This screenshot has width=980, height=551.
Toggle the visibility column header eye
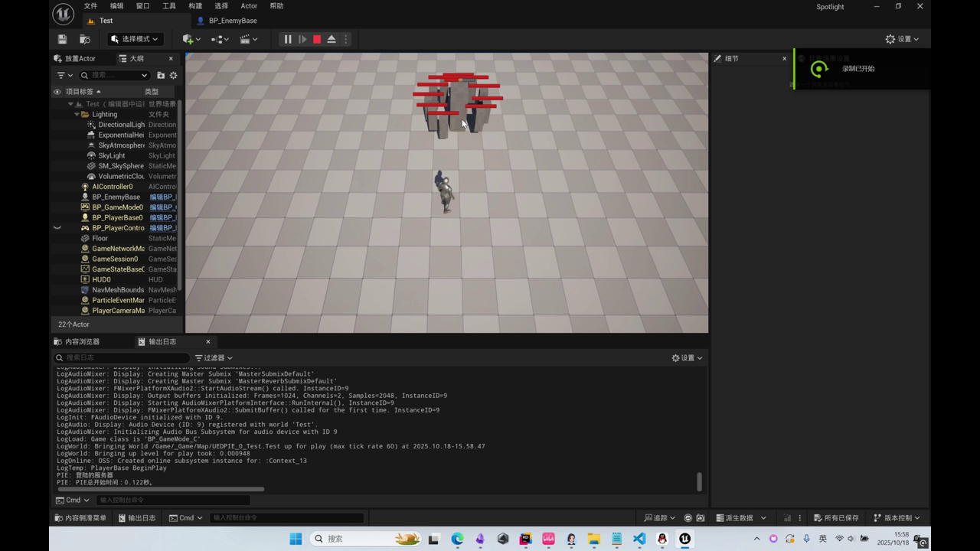point(57,92)
